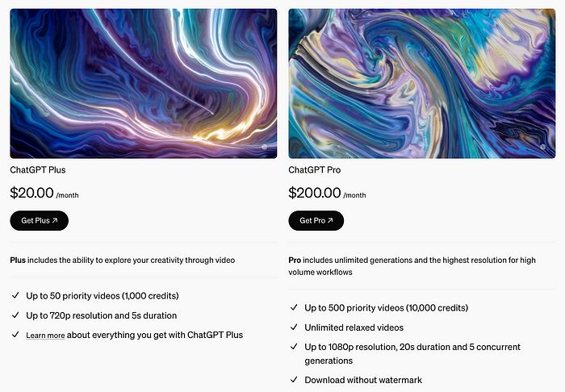The height and width of the screenshot is (392, 565).
Task: Click checkmark beside 500 priority videos
Action: 294,307
